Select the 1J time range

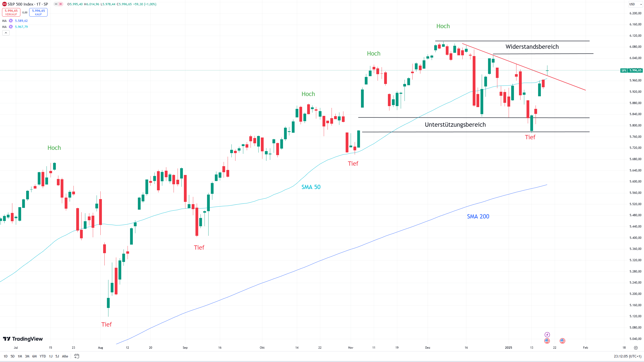51,356
